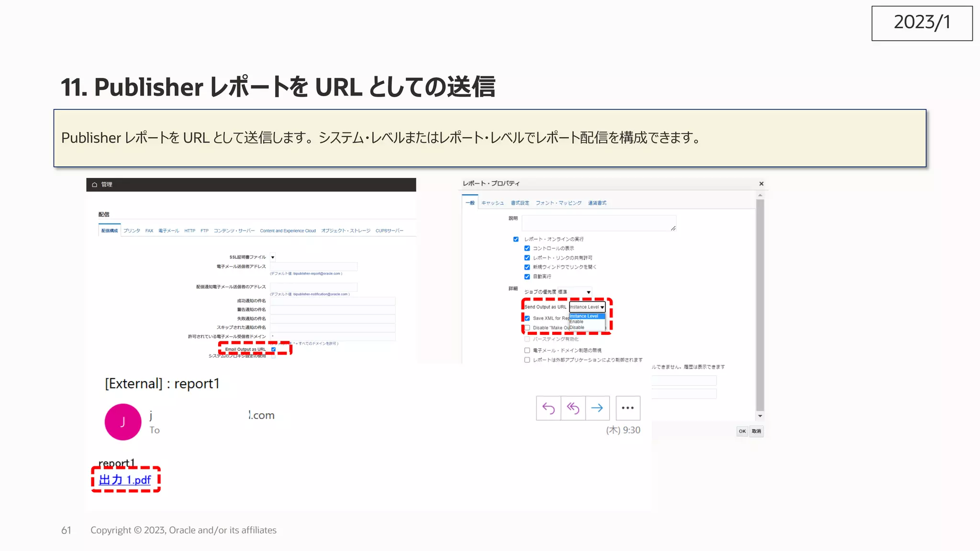Image resolution: width=980 pixels, height=551 pixels.
Task: Open the 出力 1.pdf link
Action: [x=125, y=480]
